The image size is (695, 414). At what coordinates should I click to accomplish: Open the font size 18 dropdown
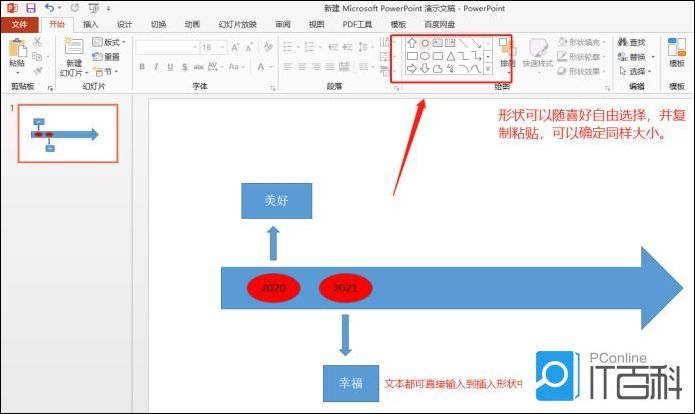(x=223, y=47)
